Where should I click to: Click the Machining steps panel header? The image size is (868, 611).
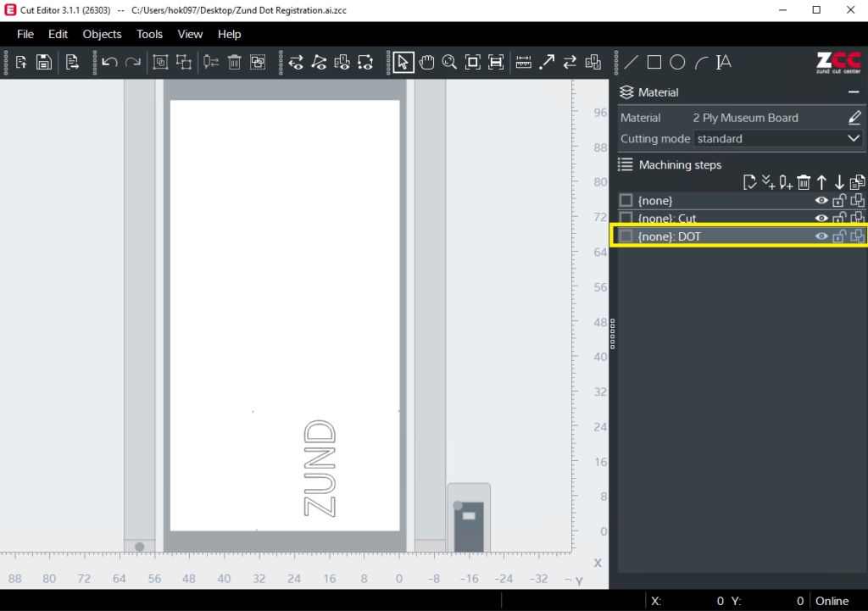680,164
